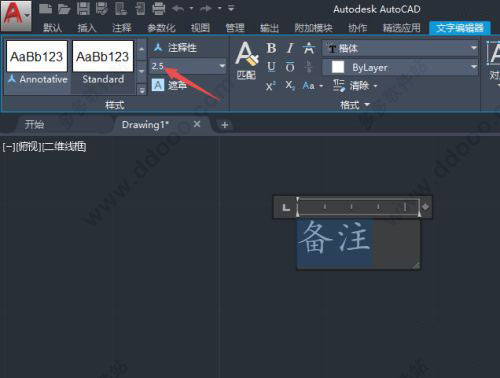Image resolution: width=500 pixels, height=378 pixels.
Task: Choose the Annotative text style thumbnail
Action: point(37,62)
